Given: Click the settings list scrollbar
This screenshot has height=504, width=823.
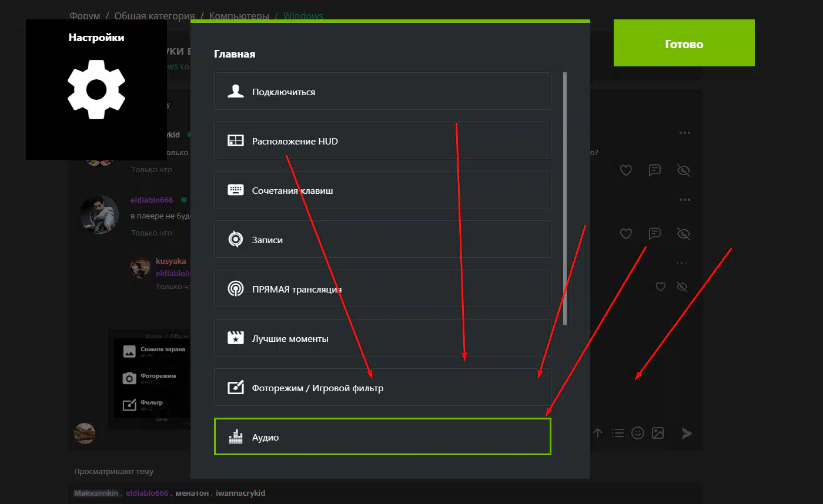Looking at the screenshot, I should pos(565,199).
